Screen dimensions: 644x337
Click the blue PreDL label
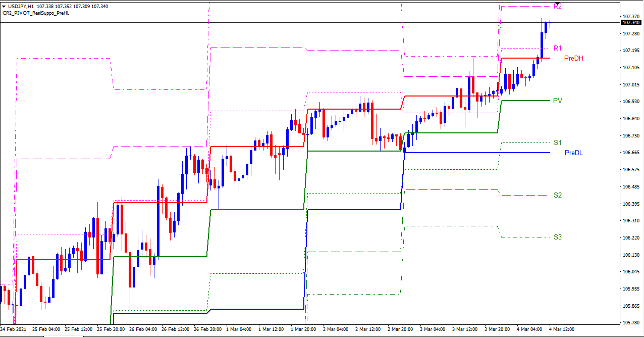click(574, 153)
